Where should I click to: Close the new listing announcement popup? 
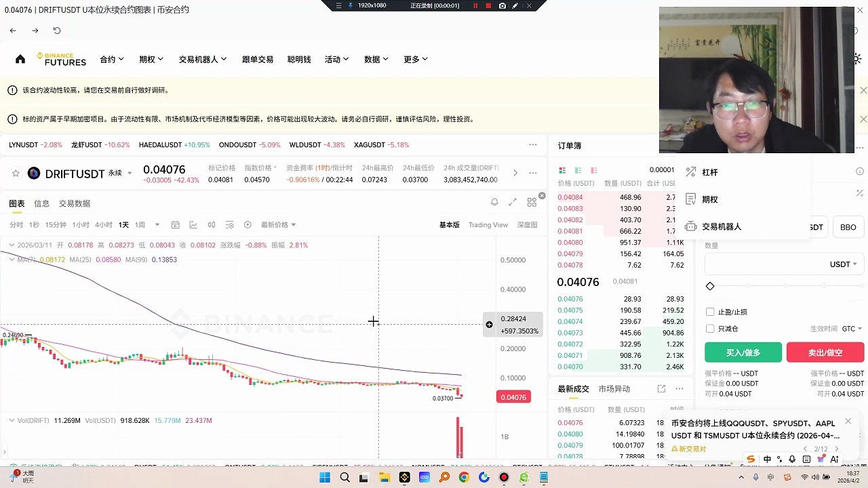click(848, 422)
